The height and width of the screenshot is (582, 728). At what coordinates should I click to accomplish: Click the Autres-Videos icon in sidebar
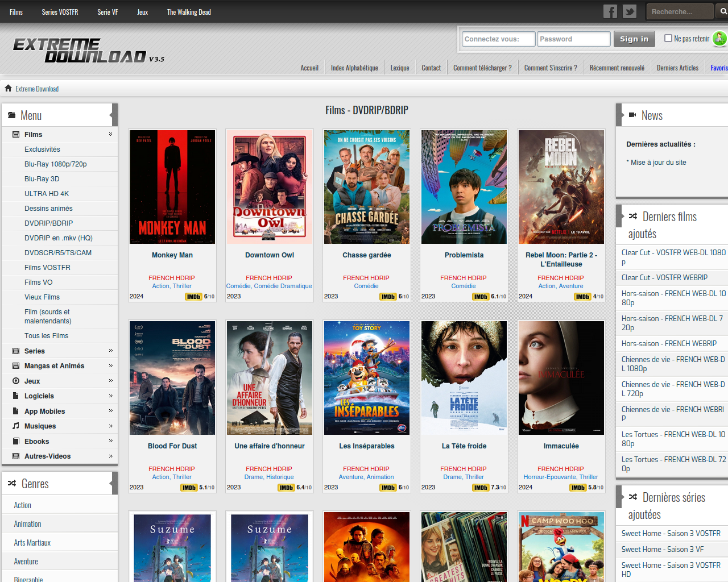click(16, 456)
